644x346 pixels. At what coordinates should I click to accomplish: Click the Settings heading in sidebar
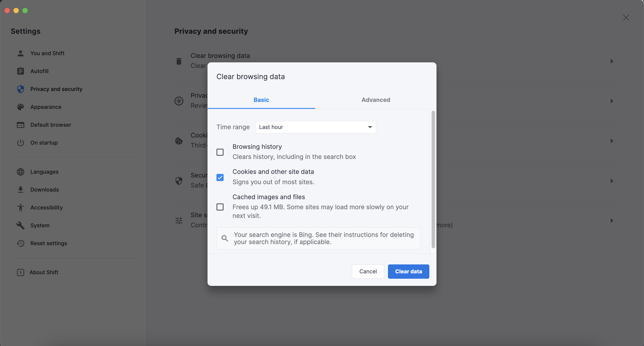pyautogui.click(x=25, y=31)
